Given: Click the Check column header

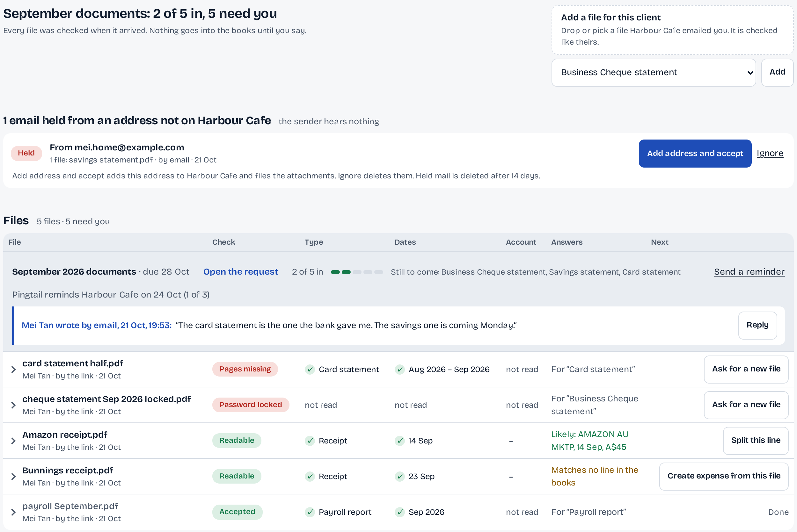Looking at the screenshot, I should pyautogui.click(x=223, y=242).
